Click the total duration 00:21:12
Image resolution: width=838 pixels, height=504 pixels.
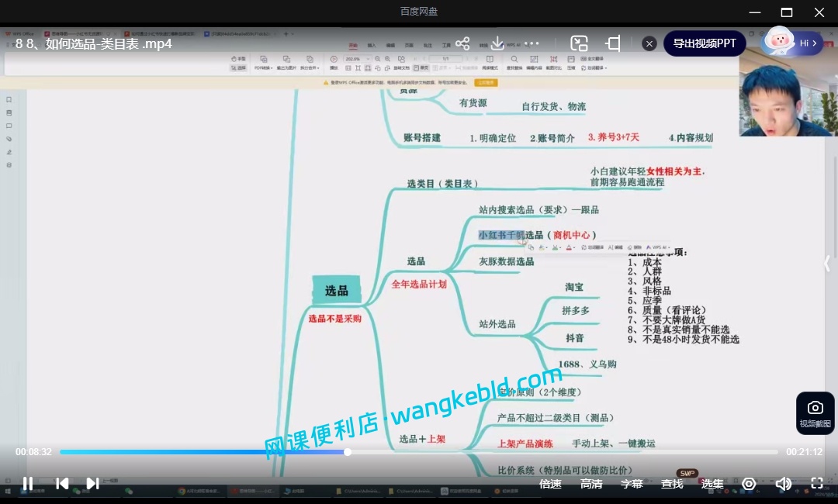(805, 452)
